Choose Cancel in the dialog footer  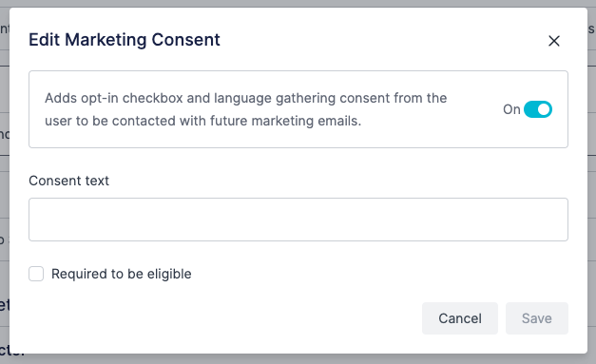click(x=460, y=318)
